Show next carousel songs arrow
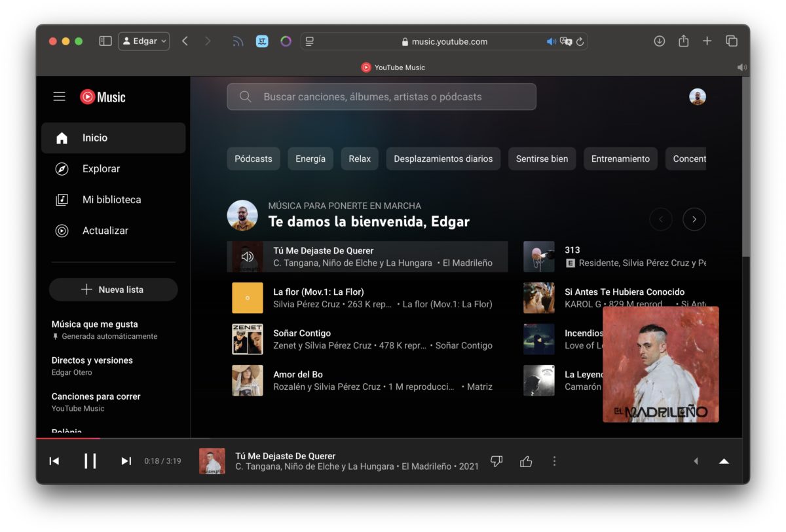This screenshot has width=786, height=532. point(694,219)
